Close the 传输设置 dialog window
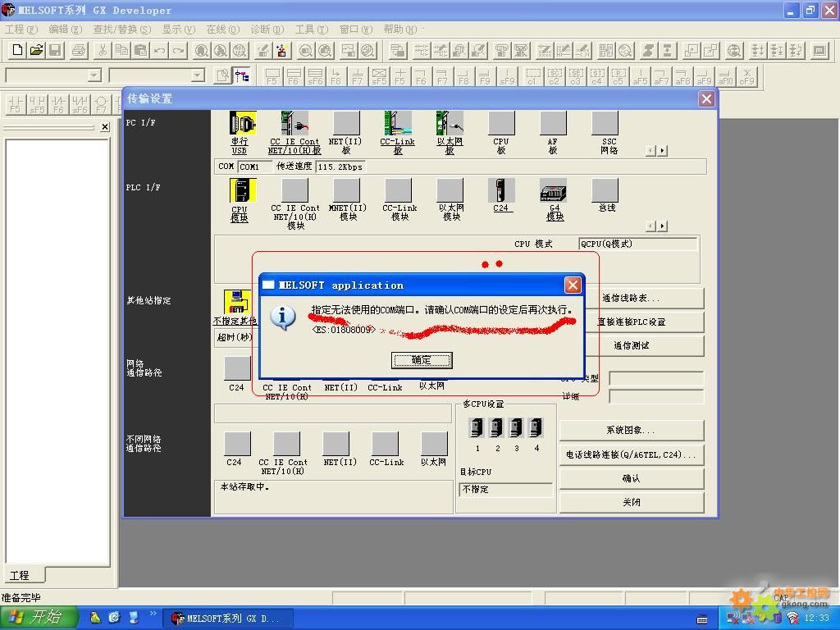840x630 pixels. click(706, 98)
